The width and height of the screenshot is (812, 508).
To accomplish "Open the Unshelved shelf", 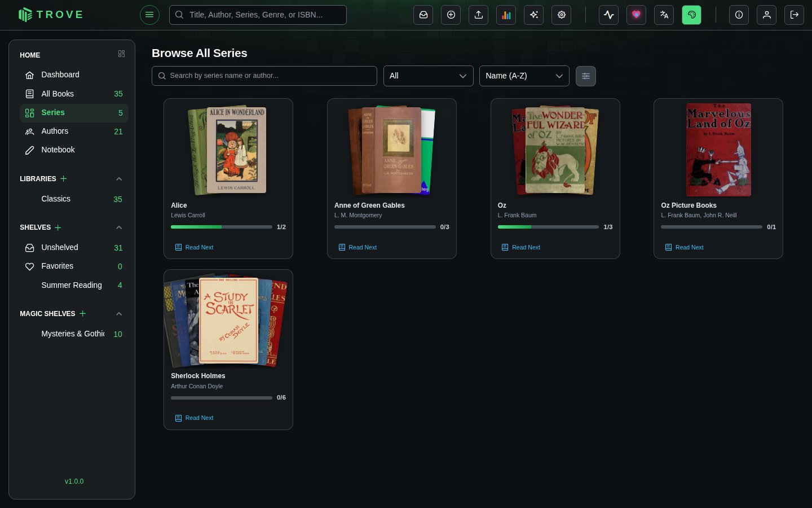I will click(74, 247).
